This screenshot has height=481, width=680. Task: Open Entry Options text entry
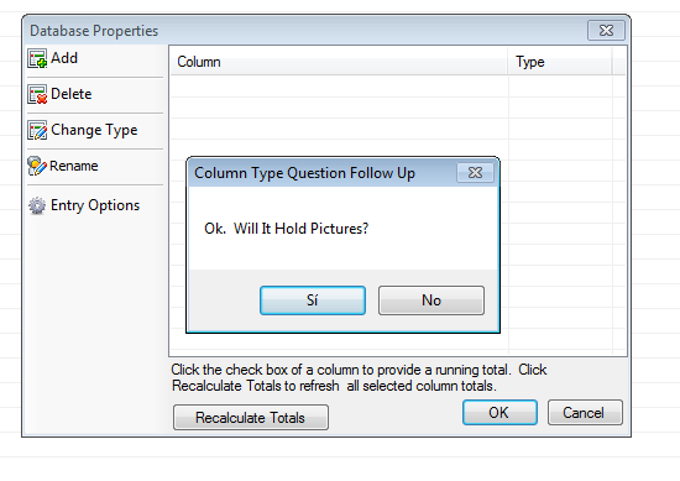point(95,205)
